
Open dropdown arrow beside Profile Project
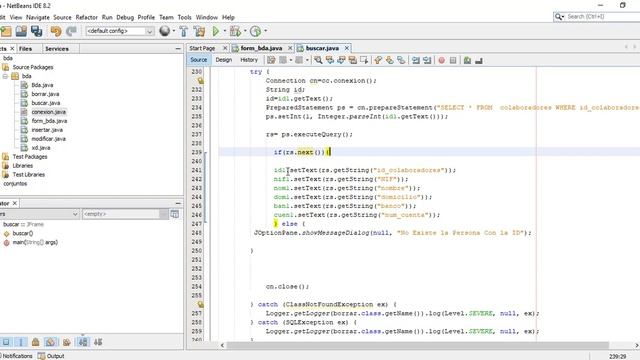[x=266, y=31]
